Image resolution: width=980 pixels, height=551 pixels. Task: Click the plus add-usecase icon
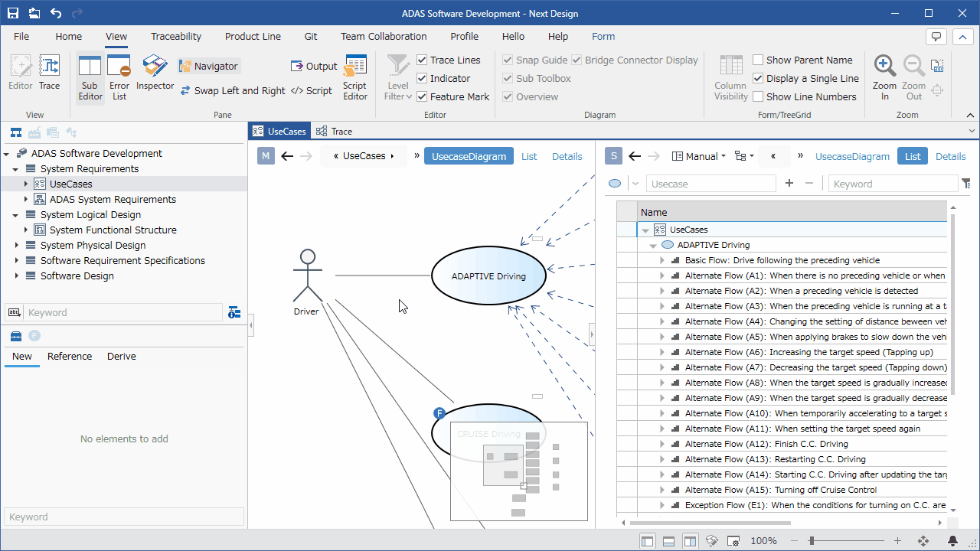pyautogui.click(x=790, y=184)
